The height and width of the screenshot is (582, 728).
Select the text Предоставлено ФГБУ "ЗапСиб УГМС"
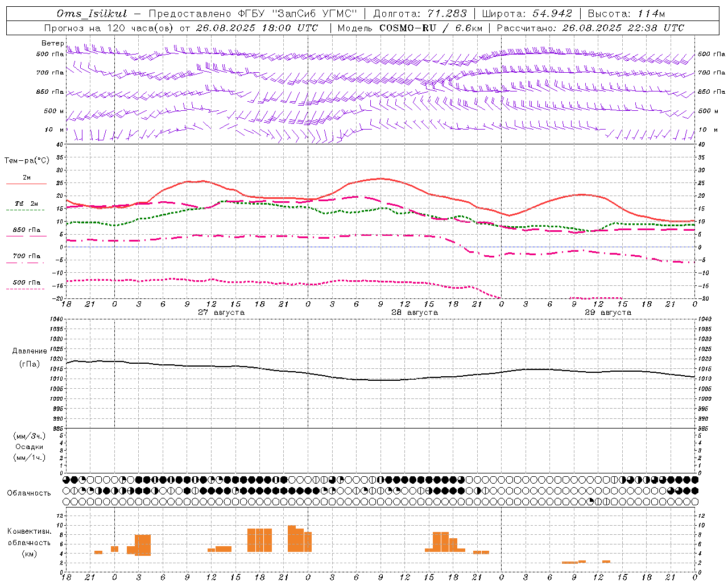click(x=253, y=14)
